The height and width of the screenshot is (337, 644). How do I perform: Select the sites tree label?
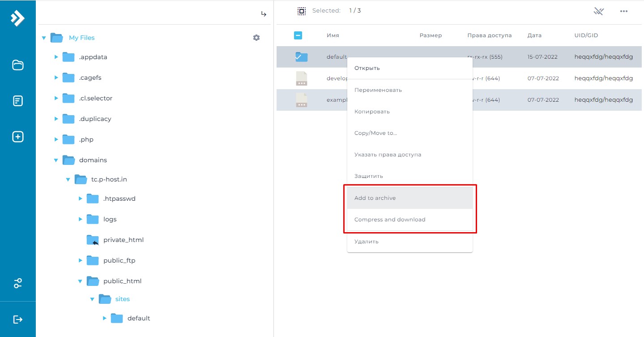pos(123,299)
